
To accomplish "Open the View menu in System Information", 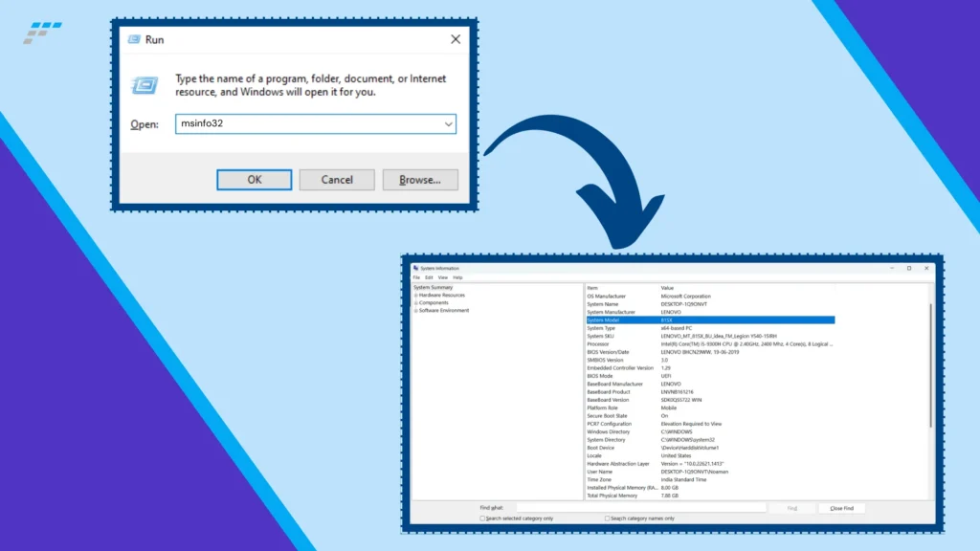I will pyautogui.click(x=442, y=277).
